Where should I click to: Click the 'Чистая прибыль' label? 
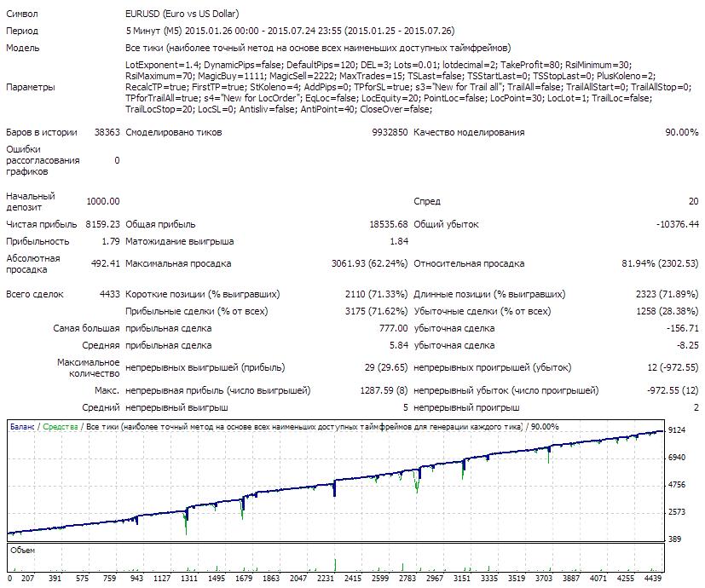pos(42,224)
